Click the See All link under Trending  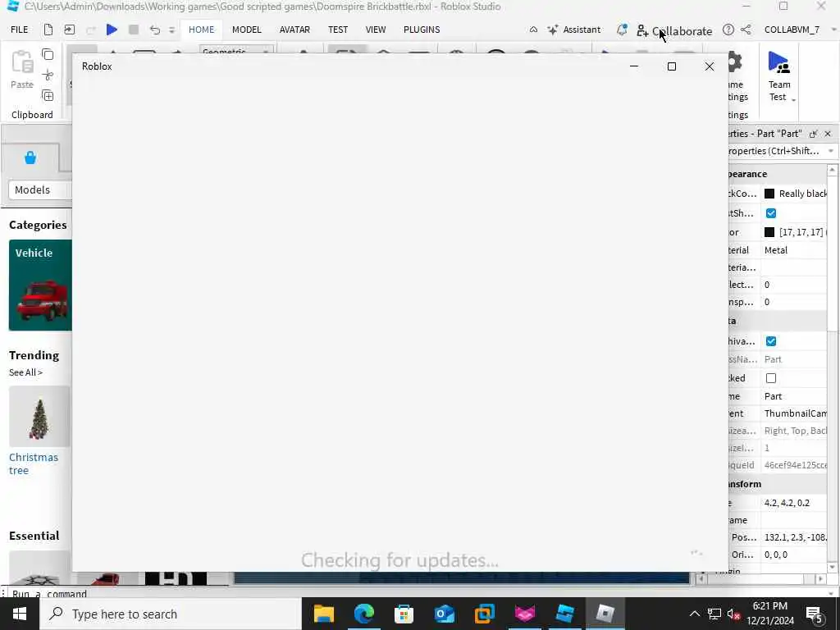click(25, 373)
